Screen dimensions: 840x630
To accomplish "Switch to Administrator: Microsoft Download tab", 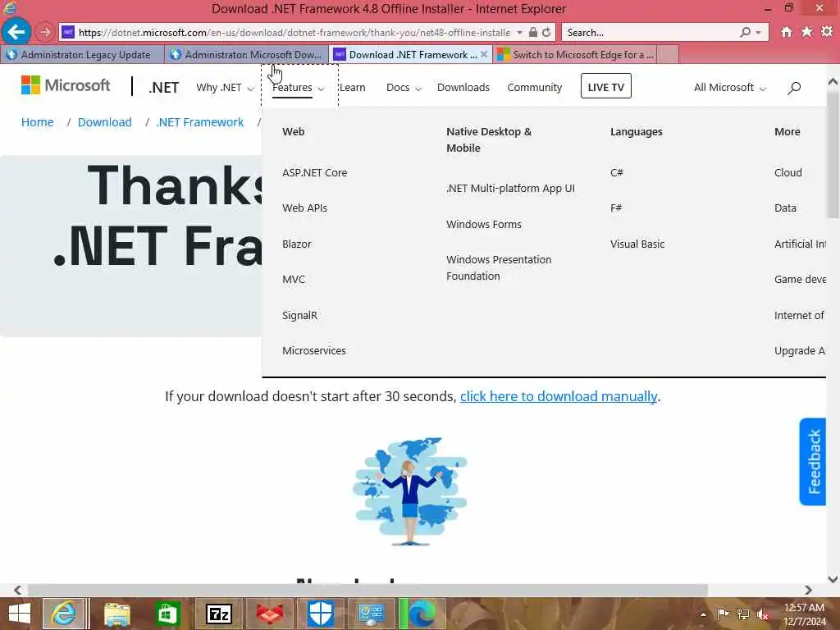I will [247, 55].
